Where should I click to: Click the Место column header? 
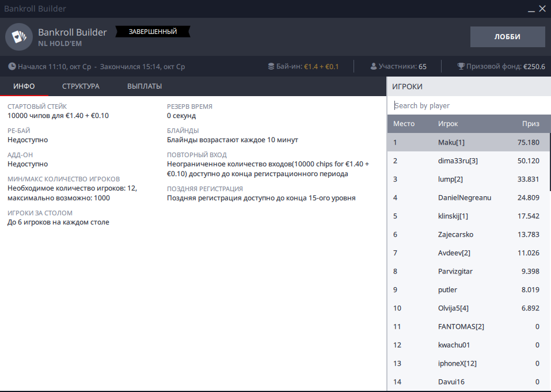pos(404,124)
